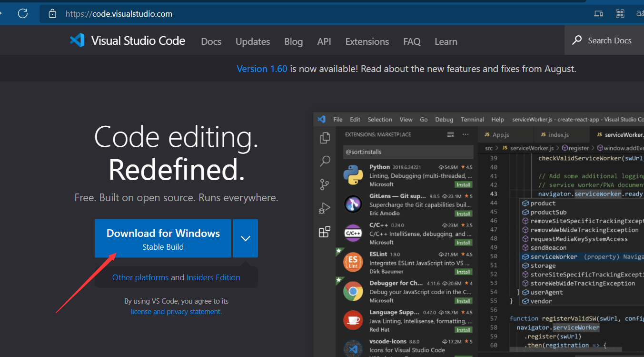Open the Other platforms link
644x357 pixels.
[x=140, y=277]
